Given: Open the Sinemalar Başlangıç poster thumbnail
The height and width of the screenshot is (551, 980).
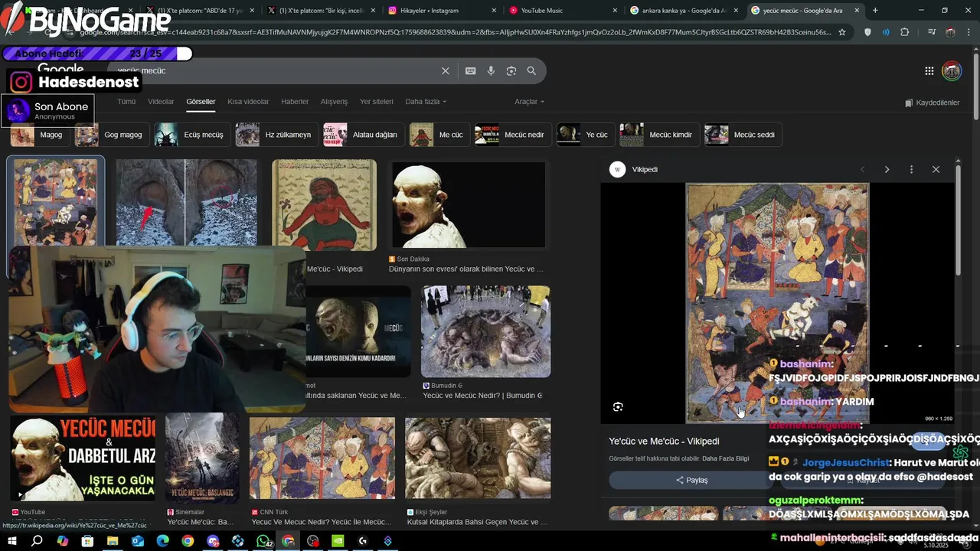Looking at the screenshot, I should (x=202, y=458).
